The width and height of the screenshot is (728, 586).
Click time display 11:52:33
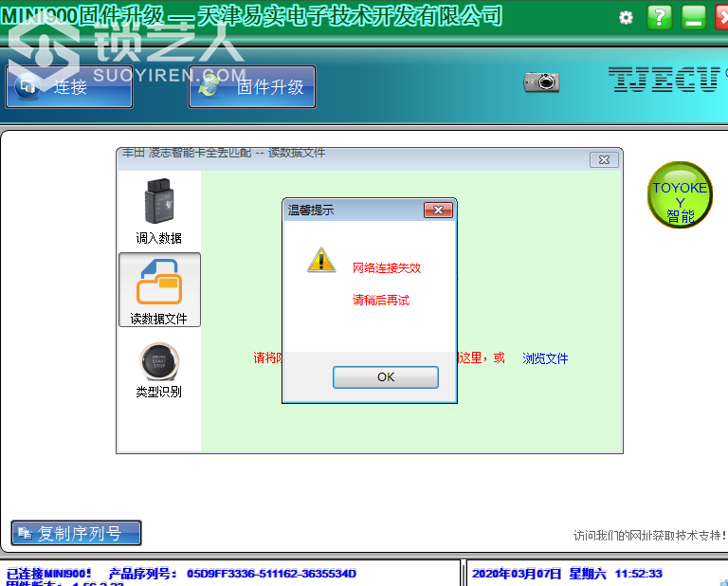638,574
